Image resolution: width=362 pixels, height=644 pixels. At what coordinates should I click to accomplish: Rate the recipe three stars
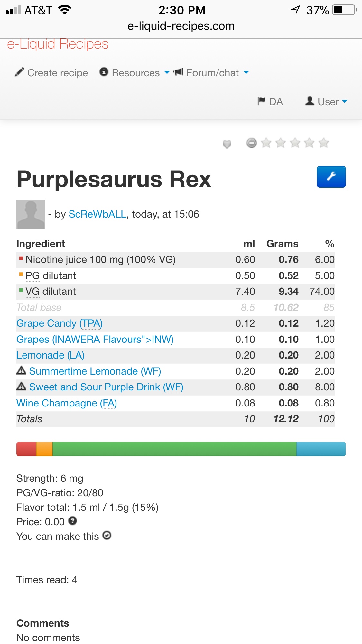click(x=295, y=143)
